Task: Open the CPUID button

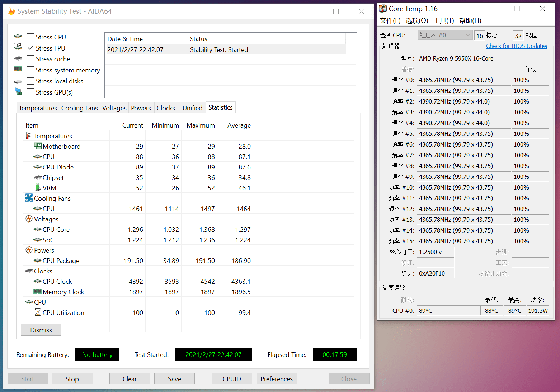Action: click(232, 379)
